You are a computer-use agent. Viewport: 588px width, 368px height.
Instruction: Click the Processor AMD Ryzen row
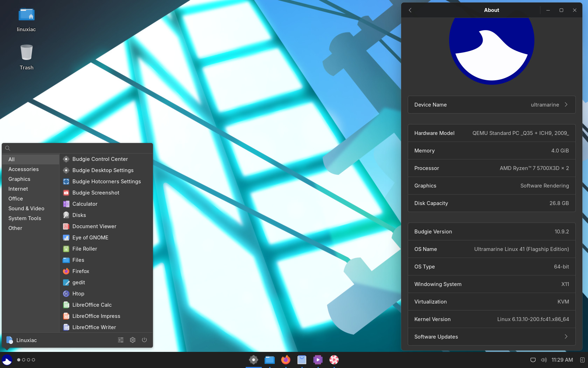[x=491, y=168]
